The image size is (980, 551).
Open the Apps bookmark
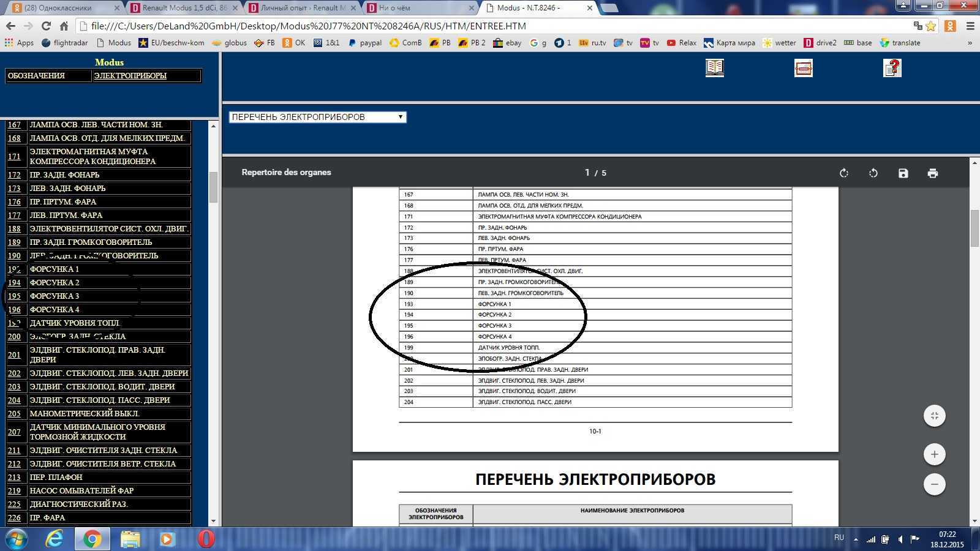coord(19,43)
